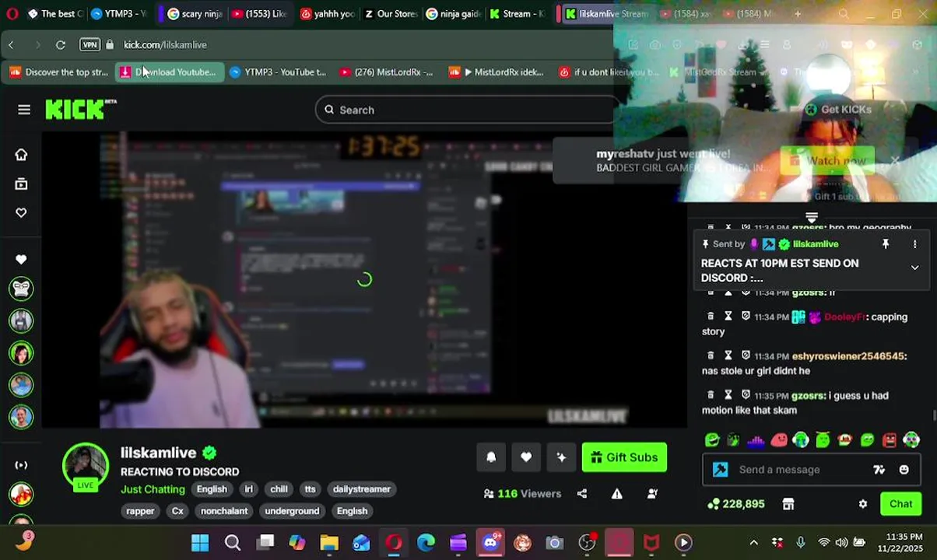Open the Just Chatting category link
This screenshot has width=937, height=560.
(153, 489)
